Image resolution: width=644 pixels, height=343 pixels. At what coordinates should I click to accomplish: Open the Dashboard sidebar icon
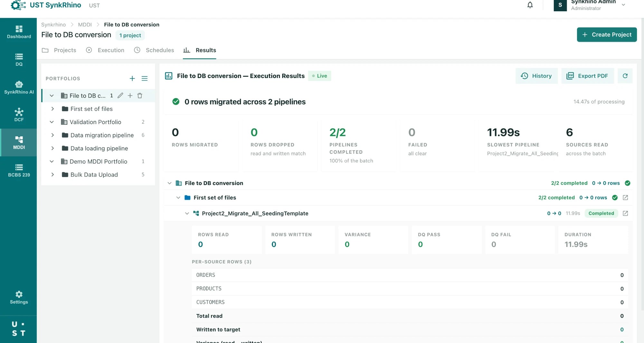coord(19,32)
